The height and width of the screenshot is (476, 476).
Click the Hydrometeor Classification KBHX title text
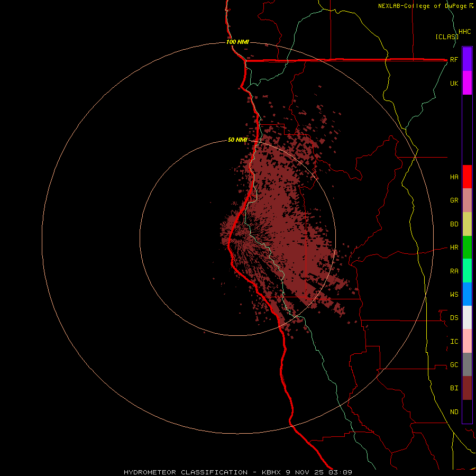point(237,472)
